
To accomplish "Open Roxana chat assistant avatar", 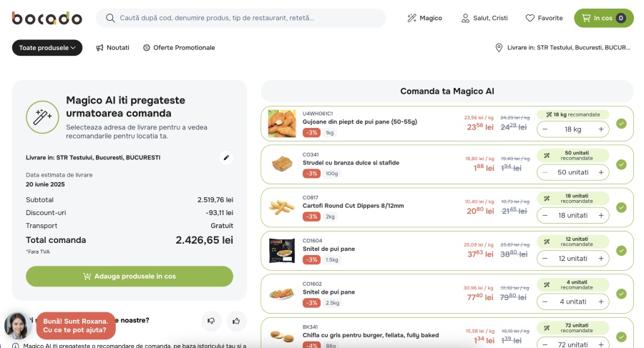I will [16, 326].
